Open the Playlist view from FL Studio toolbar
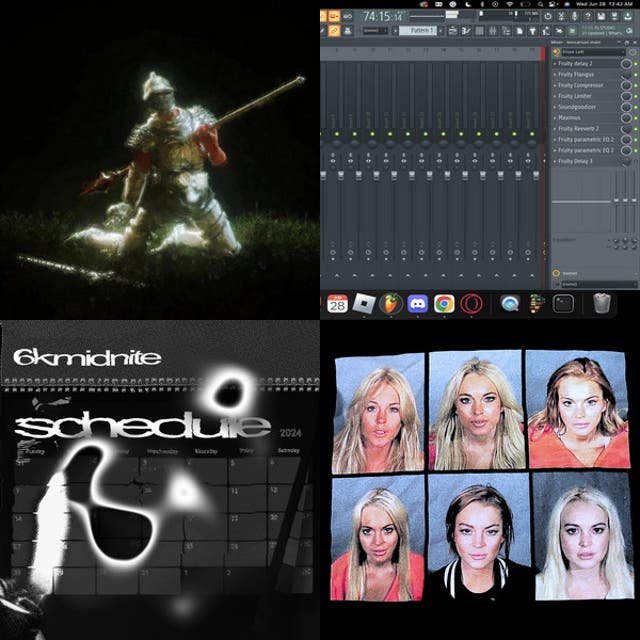The height and width of the screenshot is (640, 640). [x=453, y=31]
